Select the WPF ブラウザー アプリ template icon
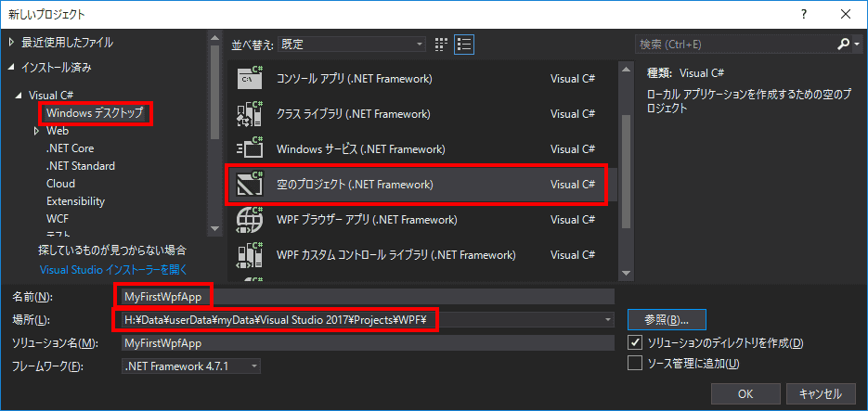The height and width of the screenshot is (411, 868). pos(249,220)
